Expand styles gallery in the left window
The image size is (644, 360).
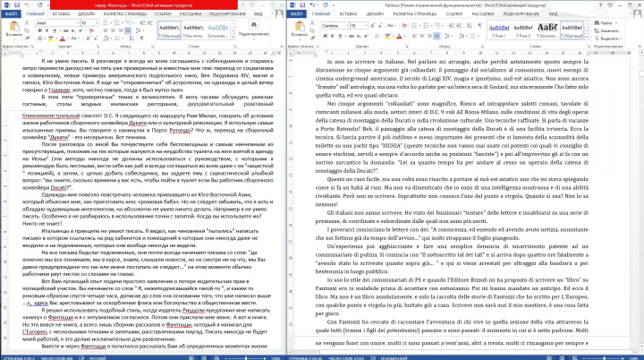pos(233,37)
